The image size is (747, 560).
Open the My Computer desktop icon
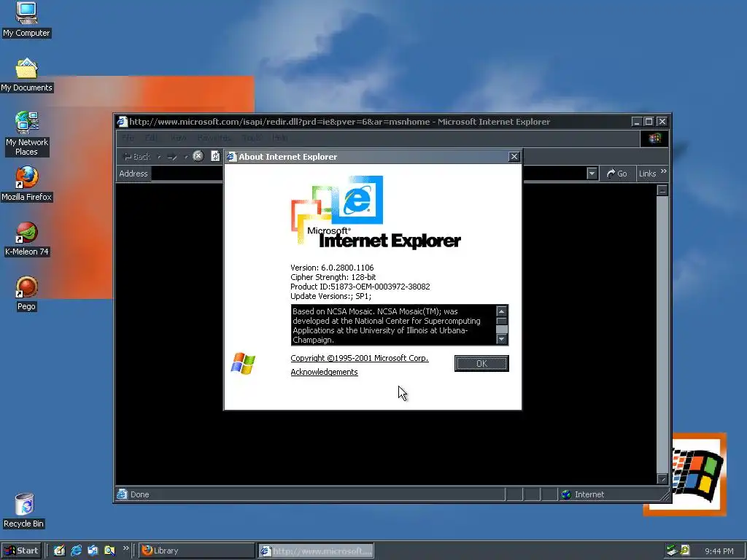pyautogui.click(x=26, y=19)
